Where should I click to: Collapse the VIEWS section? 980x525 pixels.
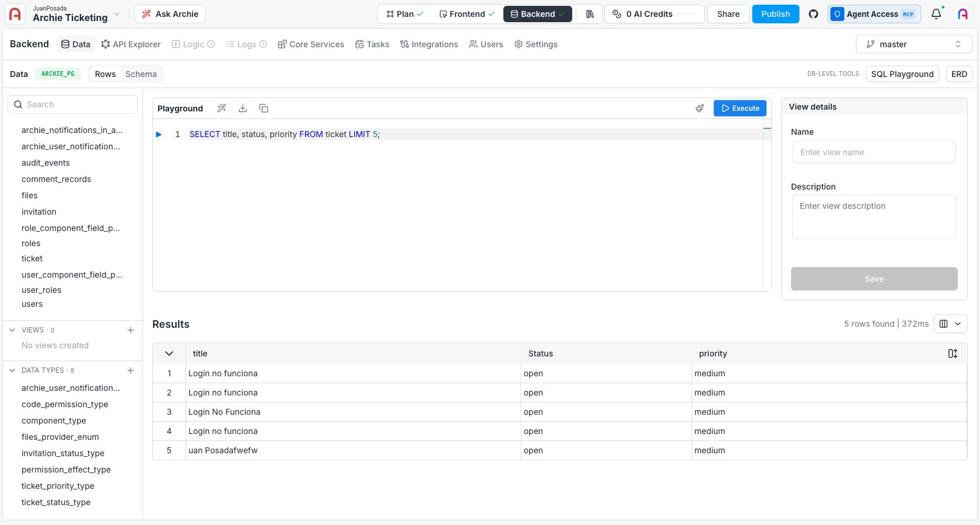(12, 330)
